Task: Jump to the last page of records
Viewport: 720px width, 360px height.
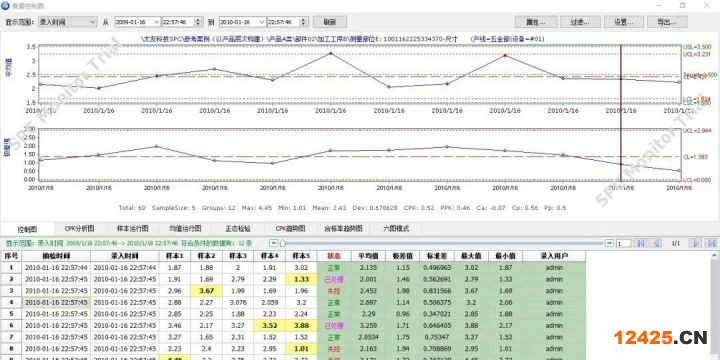Action: point(711,243)
